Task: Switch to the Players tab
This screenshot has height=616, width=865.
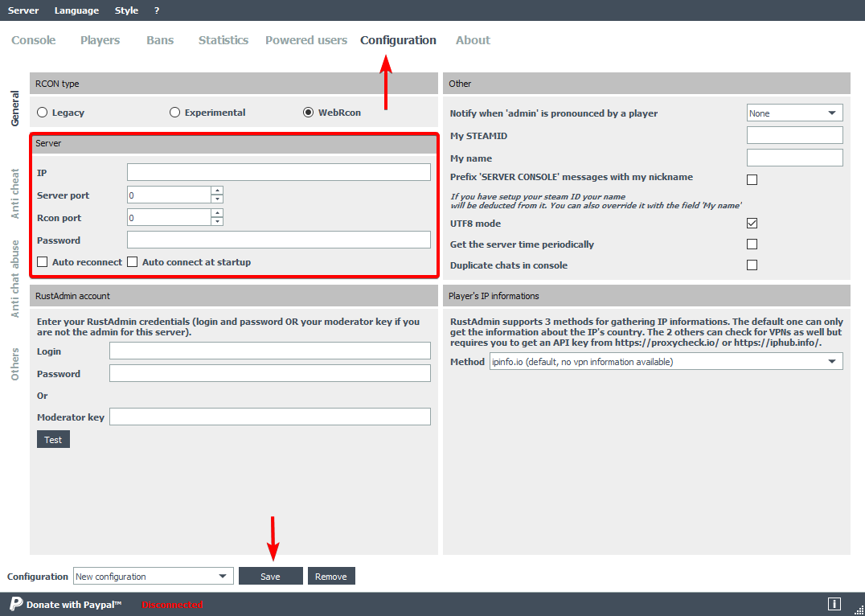Action: 100,40
